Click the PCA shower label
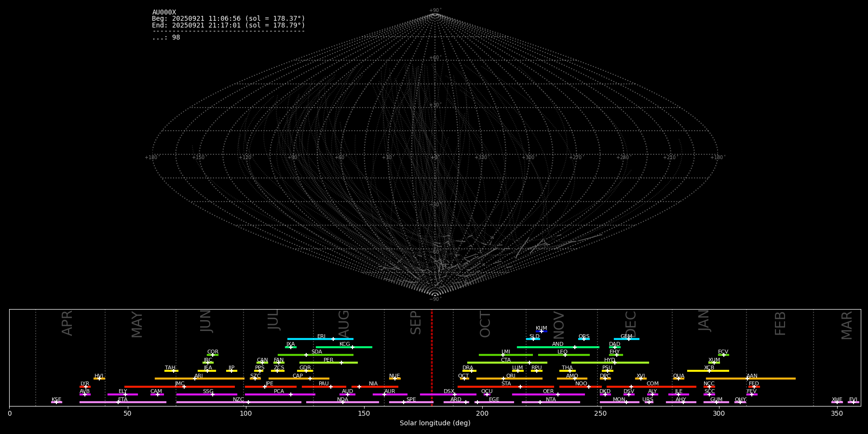Screen dimensions: 868x434 [x=279, y=392]
